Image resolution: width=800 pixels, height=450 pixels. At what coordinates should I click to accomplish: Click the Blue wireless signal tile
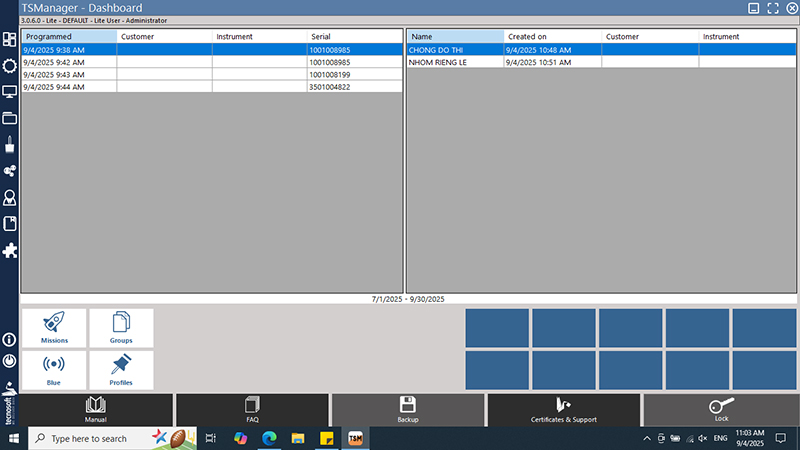(55, 369)
